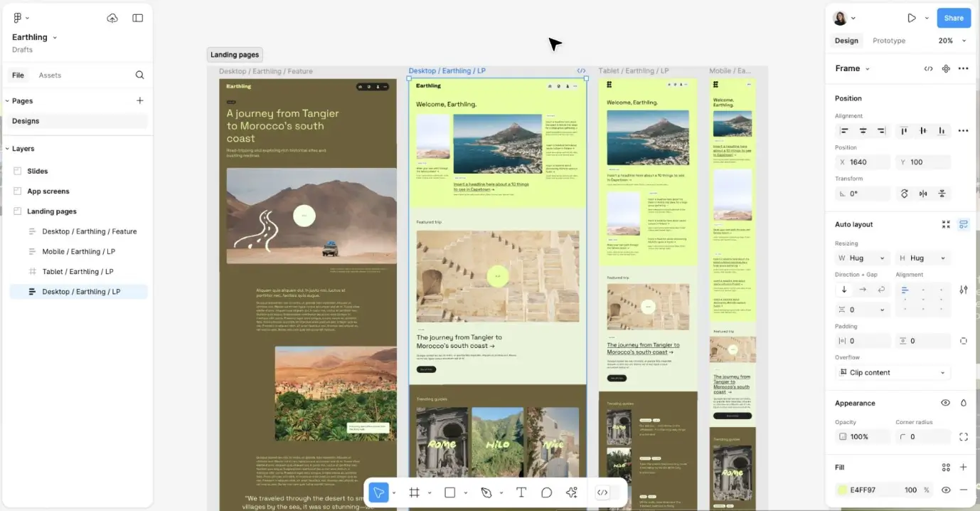Open shape tools dropdown chevron

click(x=466, y=492)
